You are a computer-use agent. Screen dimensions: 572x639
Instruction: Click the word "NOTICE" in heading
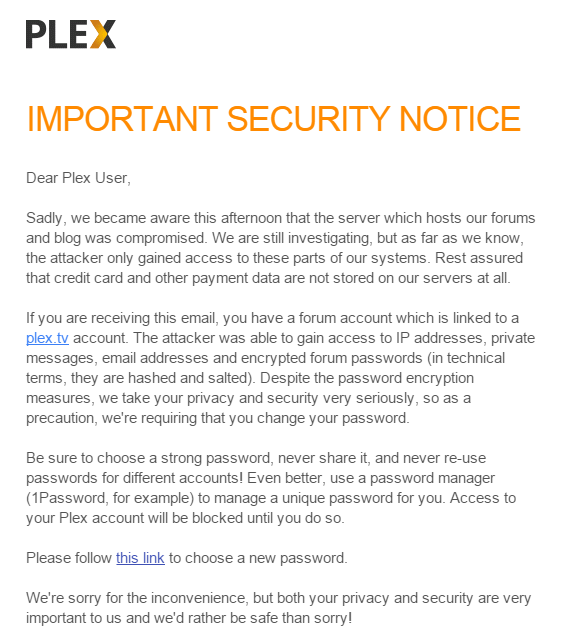(460, 119)
